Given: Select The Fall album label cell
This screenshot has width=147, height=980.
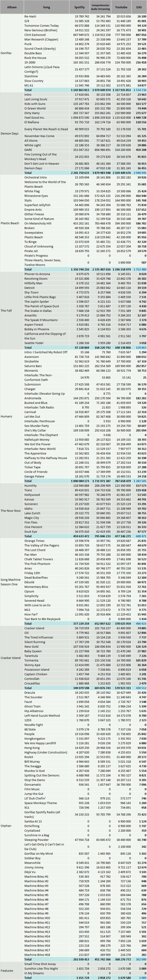Looking at the screenshot, I should pos(12,310).
